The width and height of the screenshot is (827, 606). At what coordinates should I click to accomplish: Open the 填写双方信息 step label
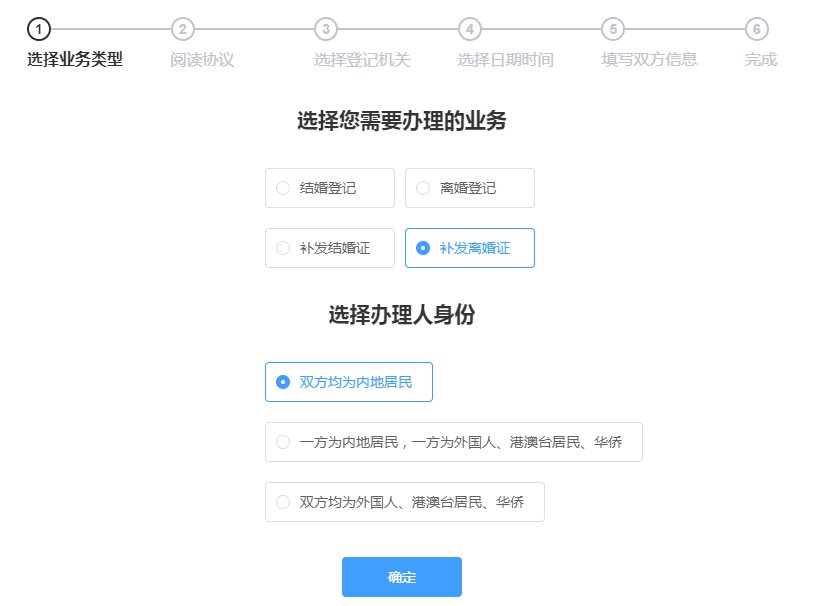coord(649,60)
